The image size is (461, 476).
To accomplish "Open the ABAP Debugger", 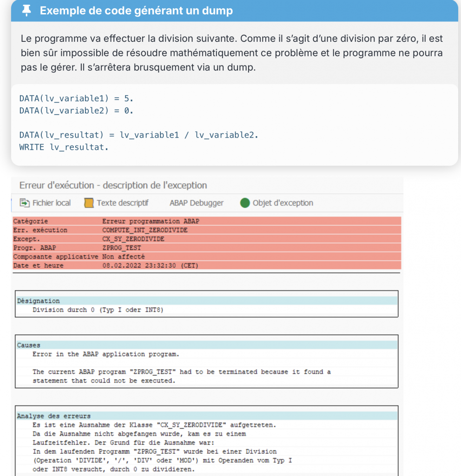I will 196,203.
